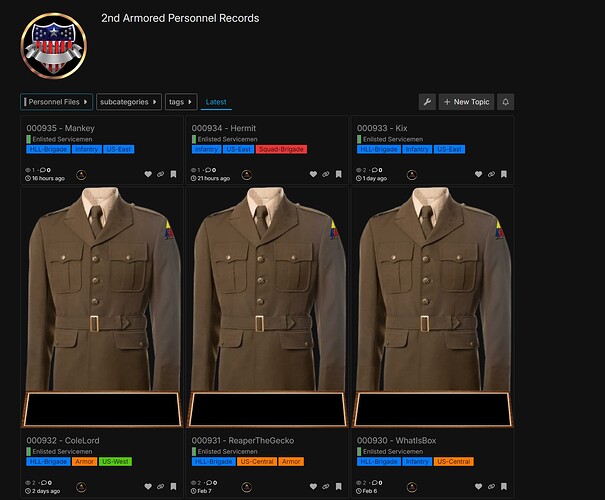Click the notification bell icon
This screenshot has width=605, height=500.
pos(505,102)
